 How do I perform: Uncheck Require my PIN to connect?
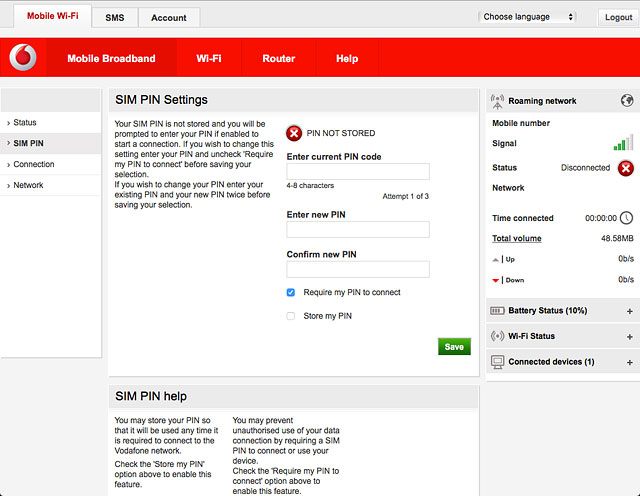tap(291, 292)
